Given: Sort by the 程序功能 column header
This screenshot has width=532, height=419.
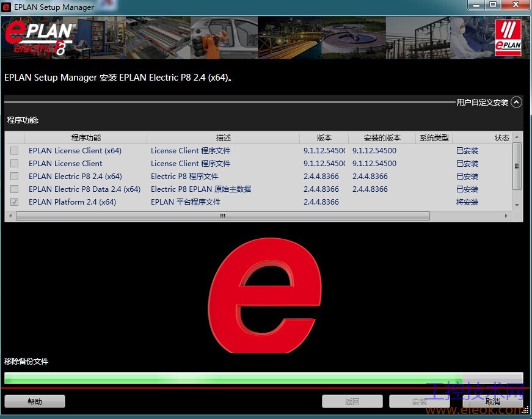Looking at the screenshot, I should tap(86, 138).
